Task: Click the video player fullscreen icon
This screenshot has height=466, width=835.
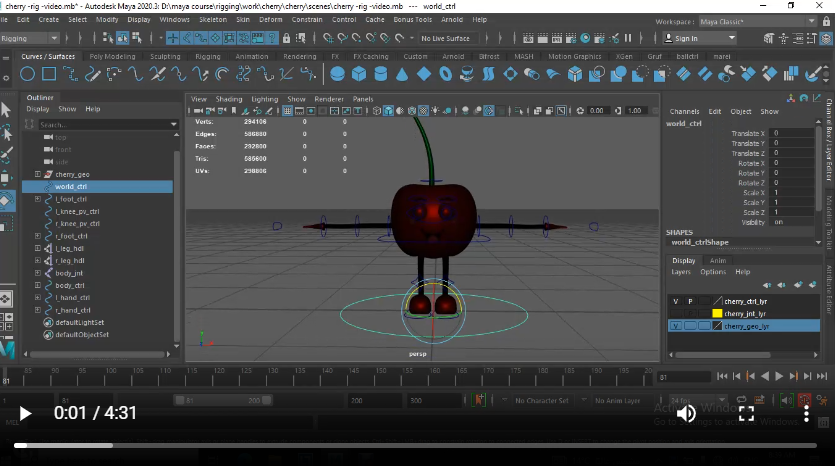Action: click(746, 413)
